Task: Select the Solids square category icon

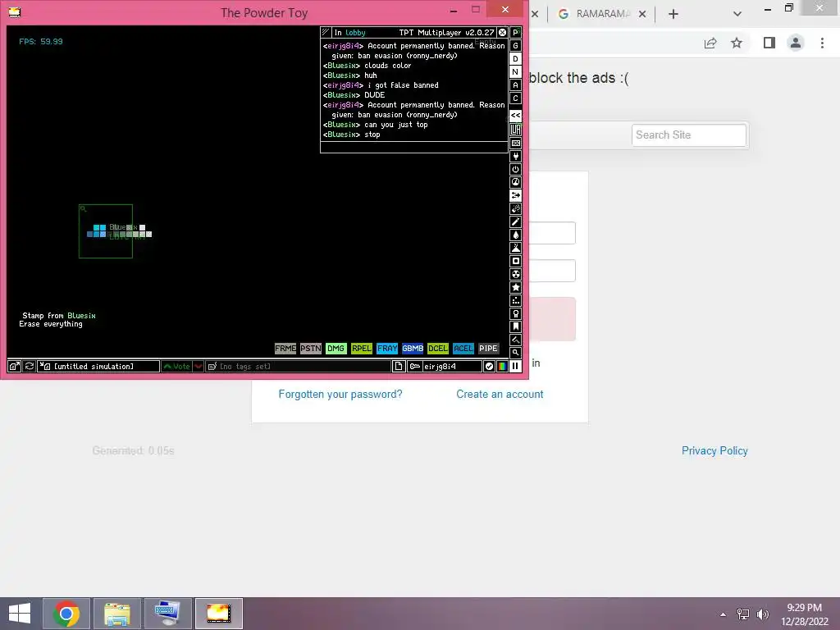Action: (x=515, y=261)
